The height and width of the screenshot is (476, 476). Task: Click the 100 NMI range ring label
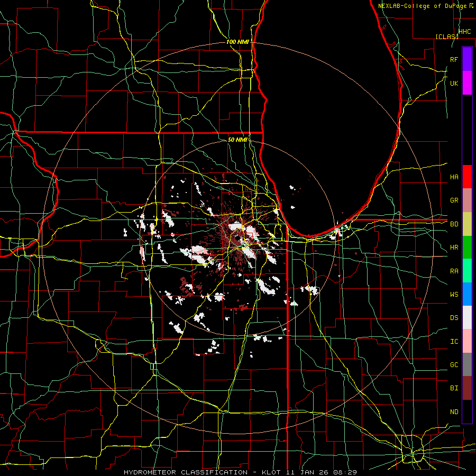pyautogui.click(x=237, y=42)
